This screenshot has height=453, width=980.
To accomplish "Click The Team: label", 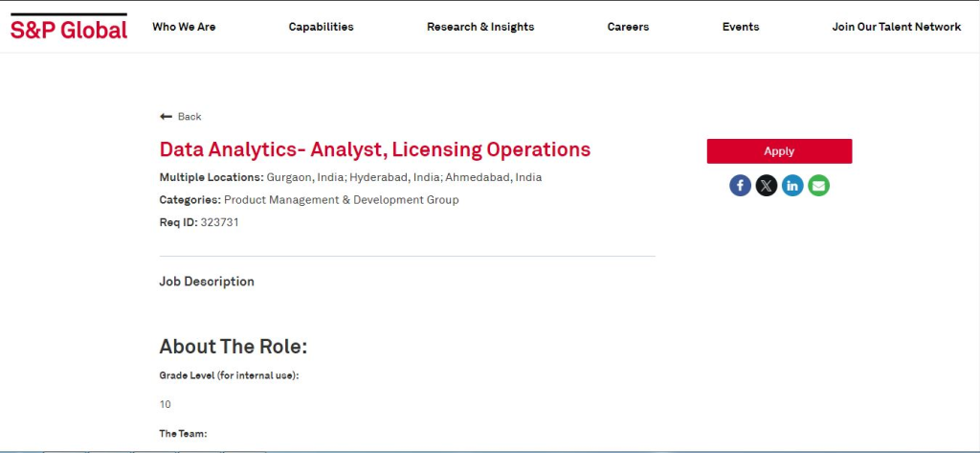I will coord(183,434).
